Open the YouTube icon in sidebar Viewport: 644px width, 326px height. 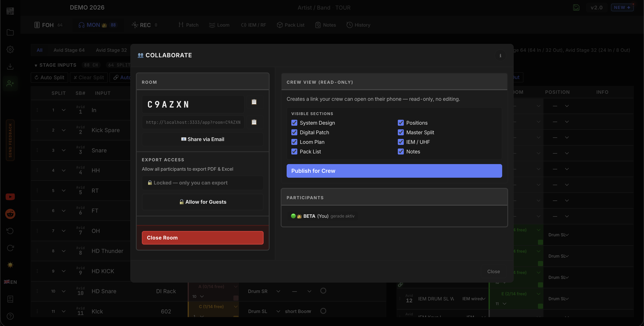pyautogui.click(x=10, y=197)
